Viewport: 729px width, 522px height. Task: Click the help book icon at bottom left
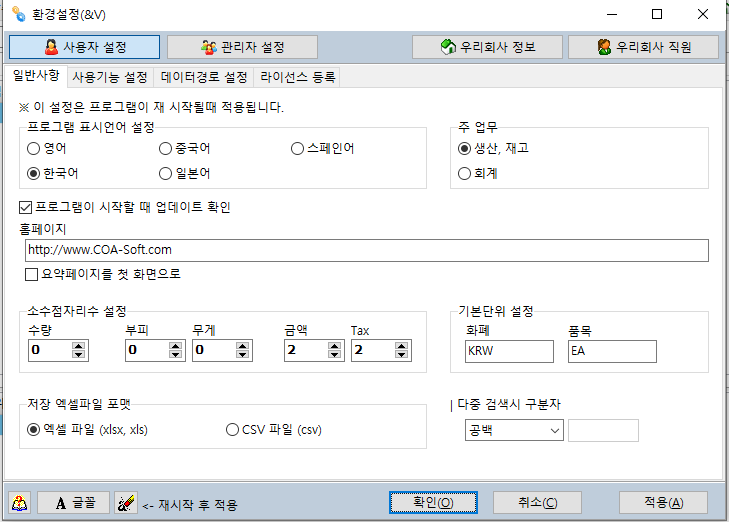[x=21, y=503]
